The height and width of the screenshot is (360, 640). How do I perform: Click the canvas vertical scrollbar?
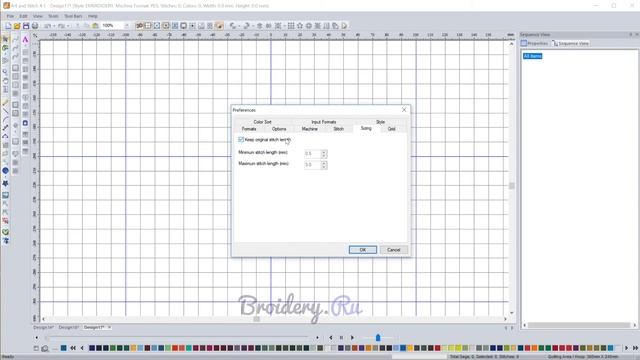[511, 178]
